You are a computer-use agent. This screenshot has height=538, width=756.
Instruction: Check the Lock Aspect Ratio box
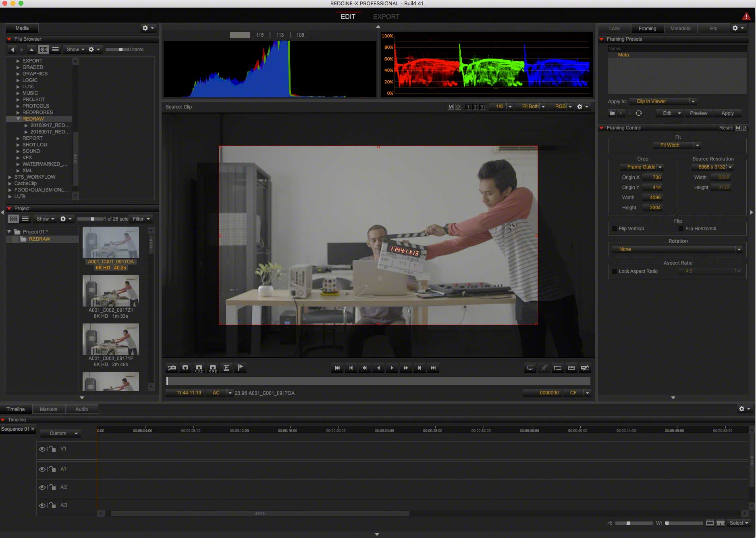(x=615, y=271)
